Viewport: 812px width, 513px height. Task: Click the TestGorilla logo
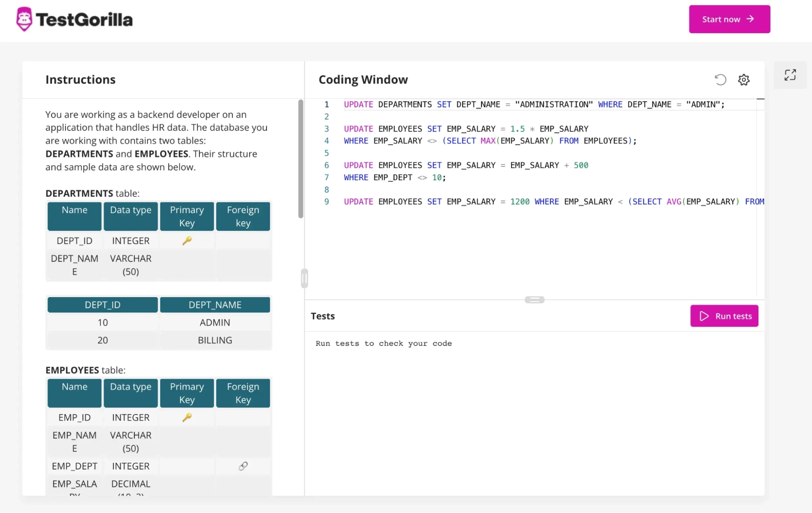[x=74, y=19]
